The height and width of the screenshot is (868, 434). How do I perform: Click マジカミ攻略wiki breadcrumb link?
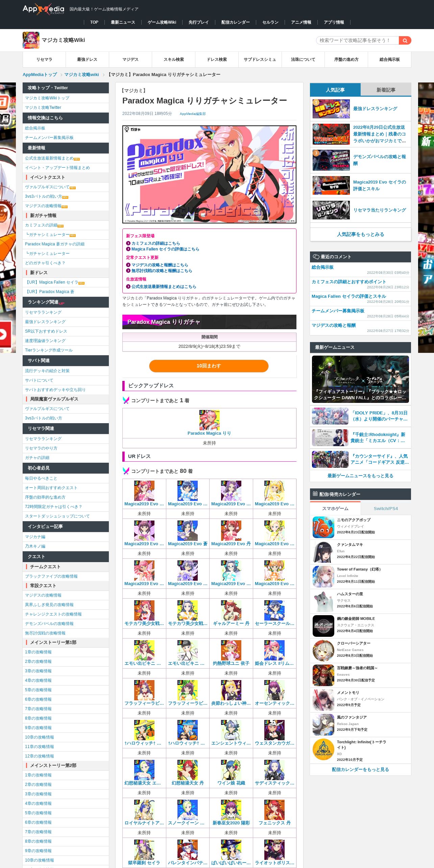click(x=81, y=75)
